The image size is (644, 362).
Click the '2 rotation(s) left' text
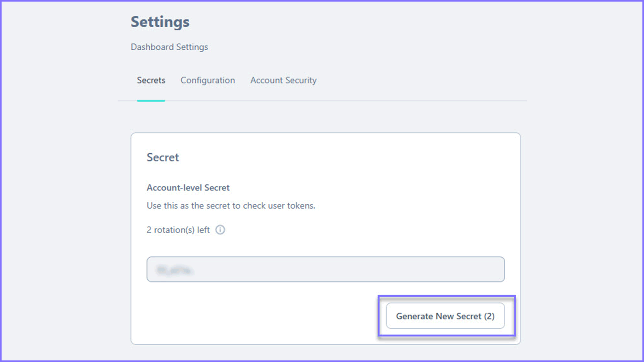(178, 230)
